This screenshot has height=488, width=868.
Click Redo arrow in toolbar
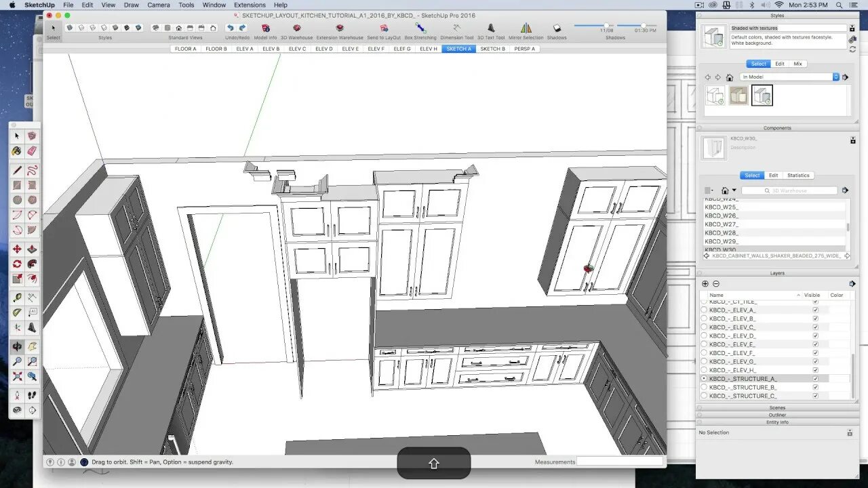[x=242, y=28]
